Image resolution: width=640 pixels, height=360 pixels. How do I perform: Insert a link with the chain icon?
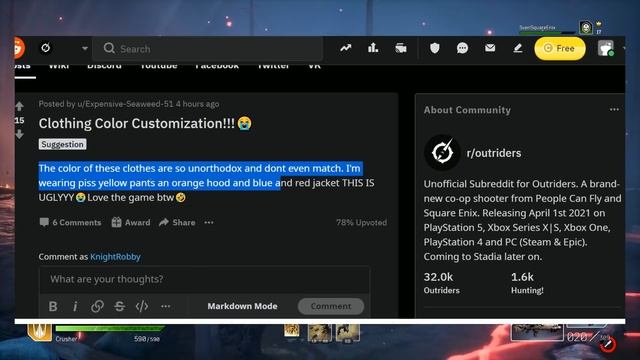[97, 306]
